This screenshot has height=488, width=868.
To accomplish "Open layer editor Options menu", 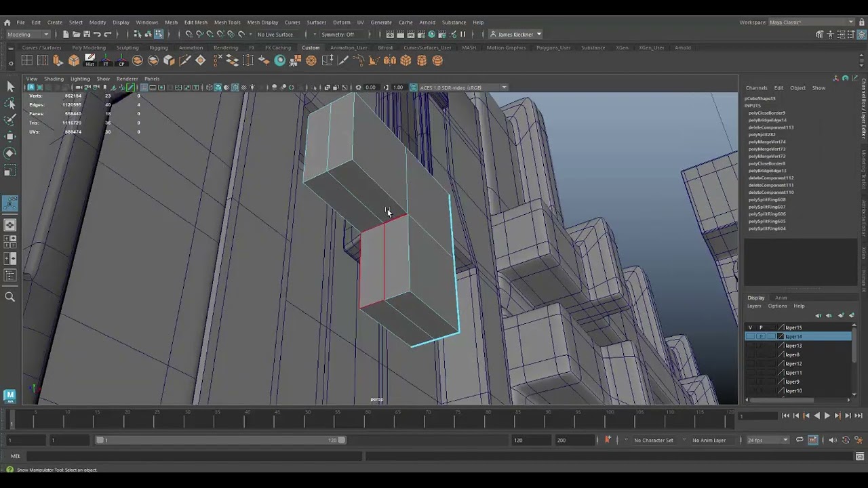I will [x=777, y=306].
